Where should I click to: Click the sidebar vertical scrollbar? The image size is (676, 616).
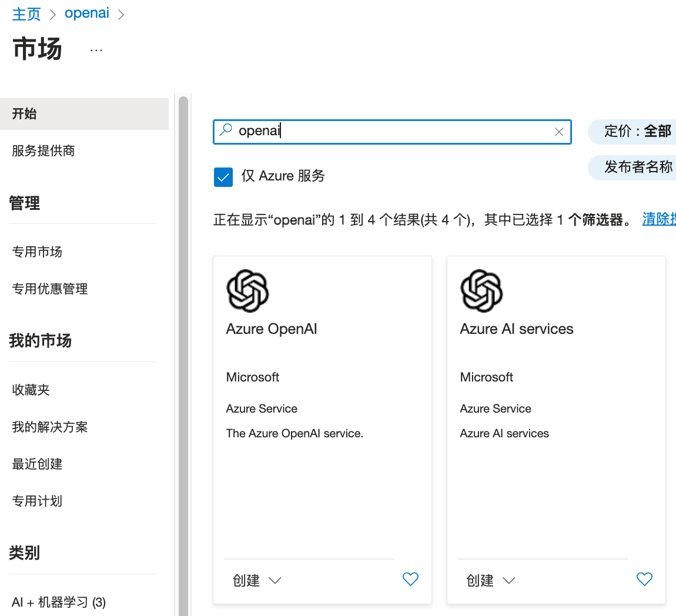(x=183, y=356)
